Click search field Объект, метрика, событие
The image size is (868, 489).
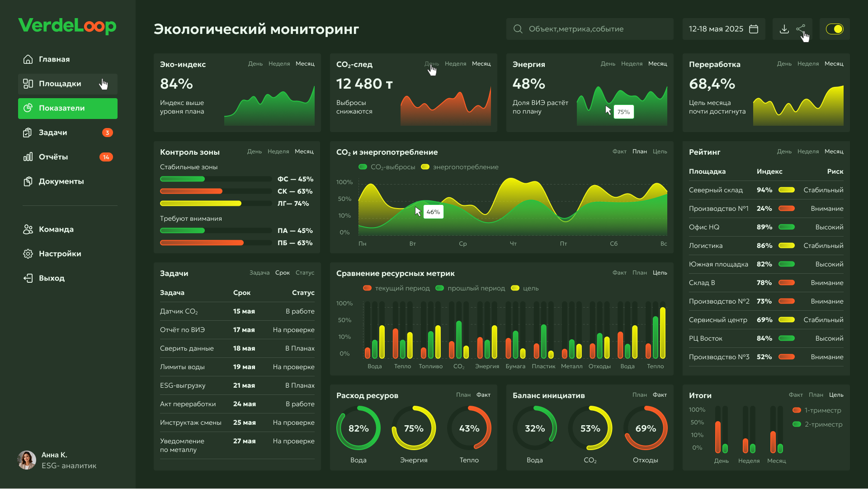pos(590,29)
